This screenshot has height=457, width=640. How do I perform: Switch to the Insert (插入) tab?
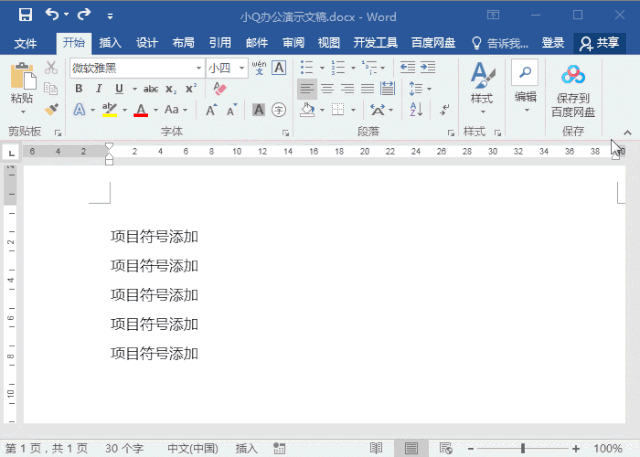pos(110,43)
